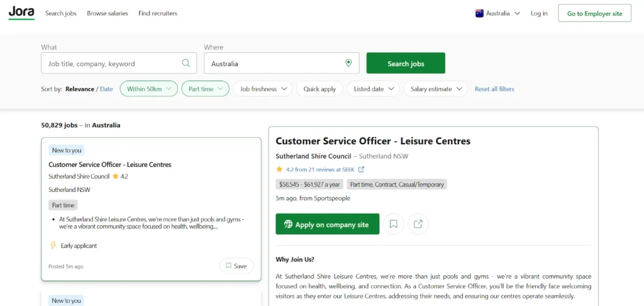Click 5m ago, from Sportspeople text
This screenshot has width=644, height=306.
coord(313,198)
